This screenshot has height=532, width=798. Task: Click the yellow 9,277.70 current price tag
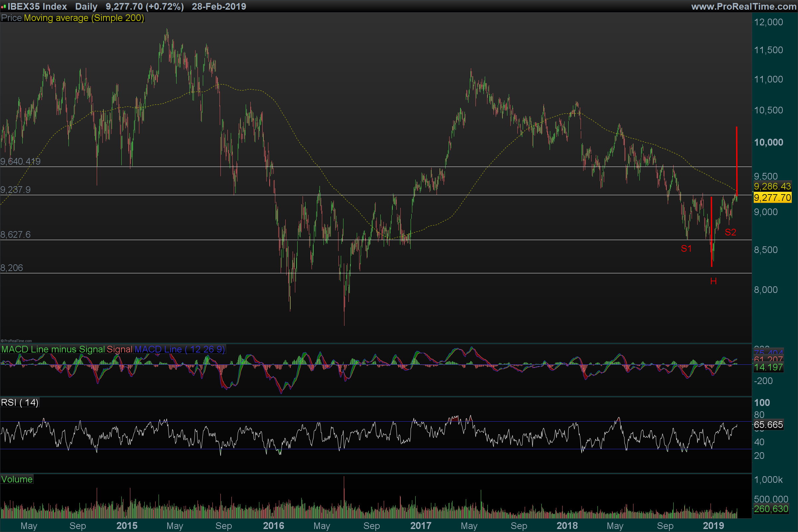[x=772, y=198]
